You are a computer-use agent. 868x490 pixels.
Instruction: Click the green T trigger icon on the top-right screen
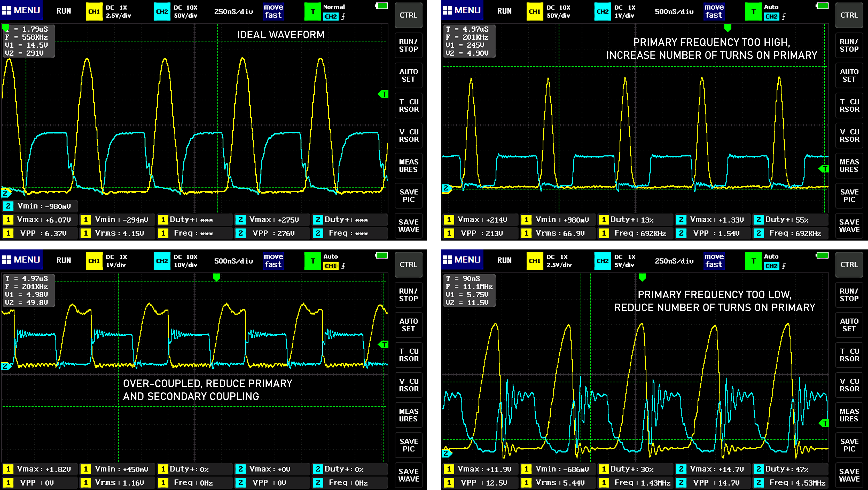tap(753, 11)
